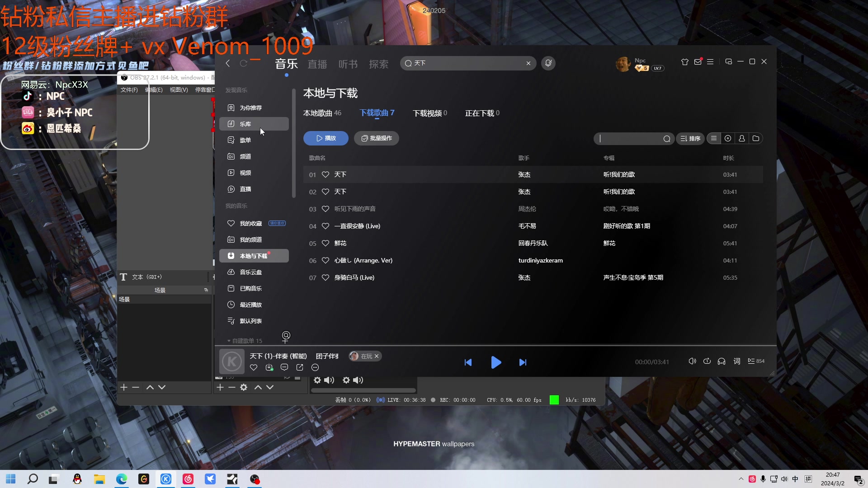Toggle desktop lyrics 词 icon

pos(737,361)
